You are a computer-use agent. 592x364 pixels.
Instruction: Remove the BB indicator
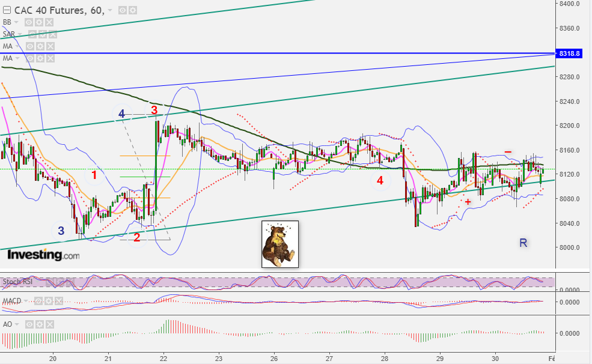49,22
